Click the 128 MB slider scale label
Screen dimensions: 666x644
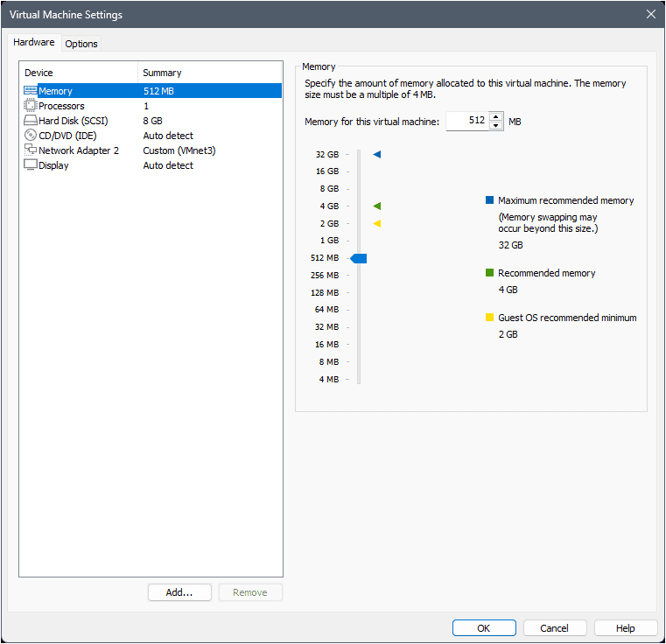click(325, 293)
